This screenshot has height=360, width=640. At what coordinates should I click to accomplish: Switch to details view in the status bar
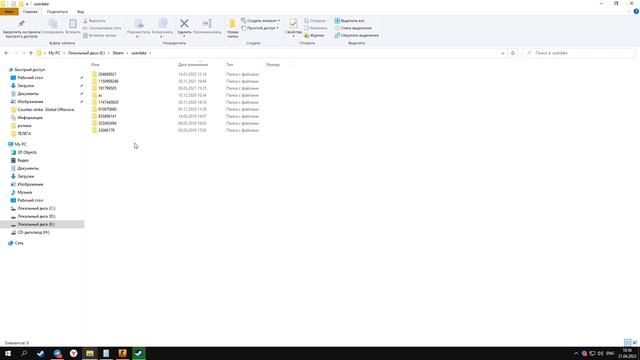[x=627, y=342]
